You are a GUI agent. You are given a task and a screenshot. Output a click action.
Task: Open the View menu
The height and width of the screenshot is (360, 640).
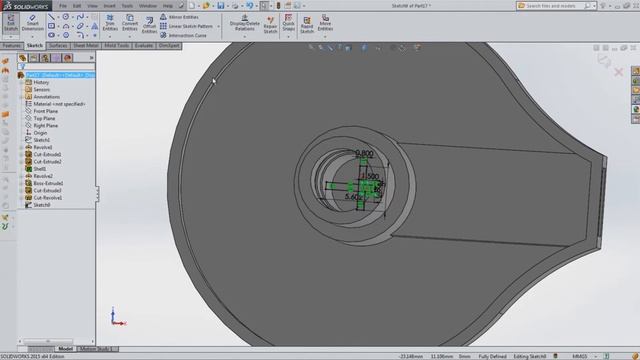pyautogui.click(x=92, y=6)
